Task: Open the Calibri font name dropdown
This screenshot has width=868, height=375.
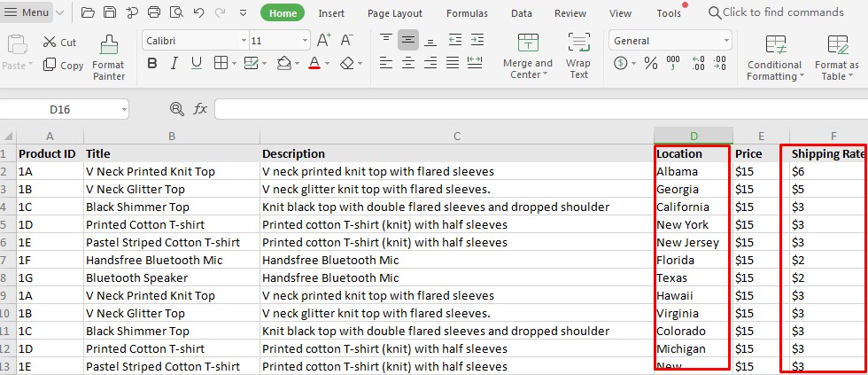Action: (244, 41)
